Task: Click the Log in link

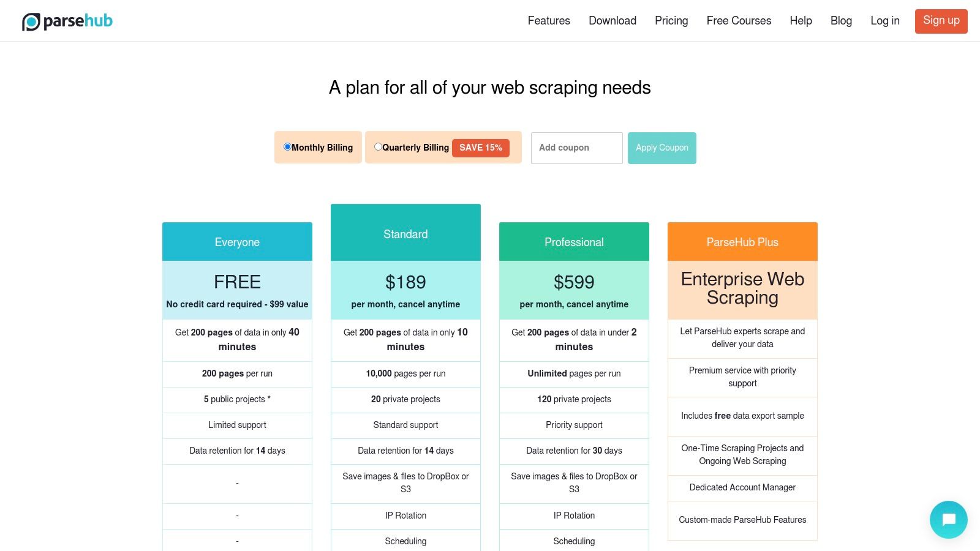Action: pos(884,20)
